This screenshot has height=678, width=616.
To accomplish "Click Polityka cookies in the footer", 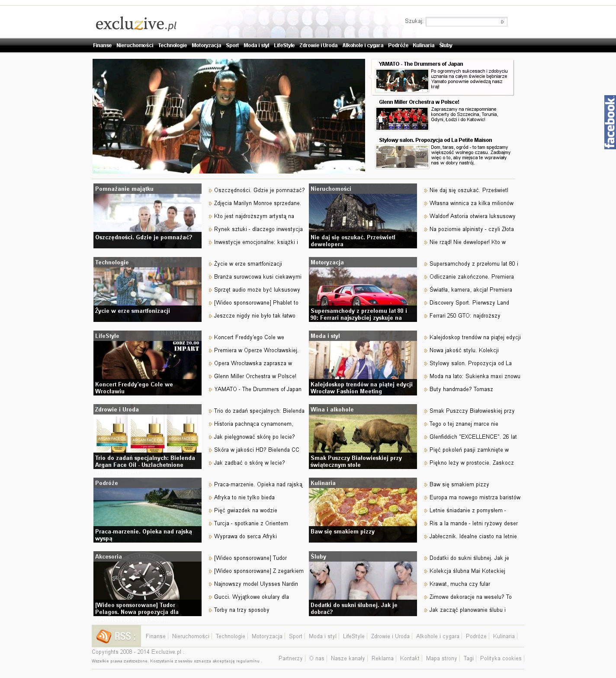I will click(500, 659).
